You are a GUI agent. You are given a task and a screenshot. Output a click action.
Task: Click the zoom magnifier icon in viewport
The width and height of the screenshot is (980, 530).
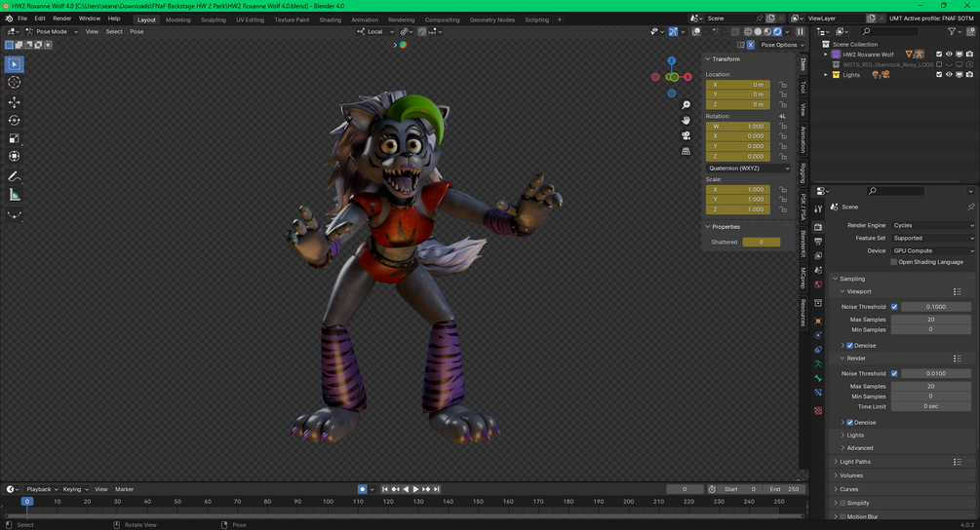(x=686, y=104)
